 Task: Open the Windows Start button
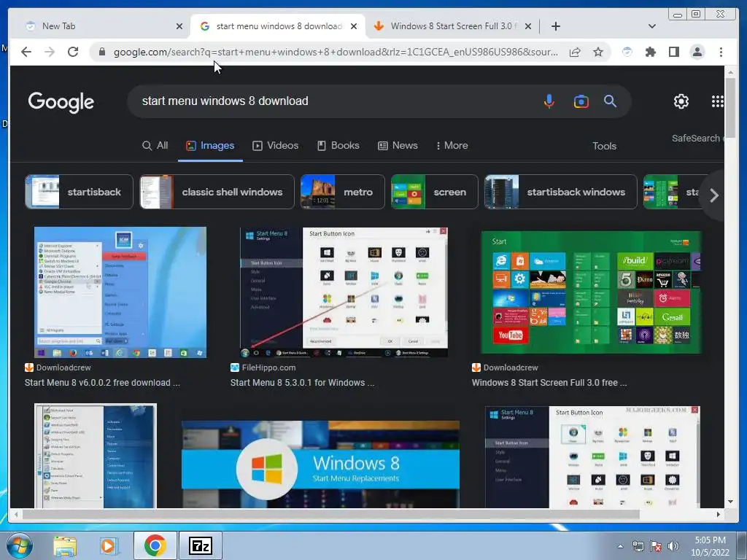(20, 545)
